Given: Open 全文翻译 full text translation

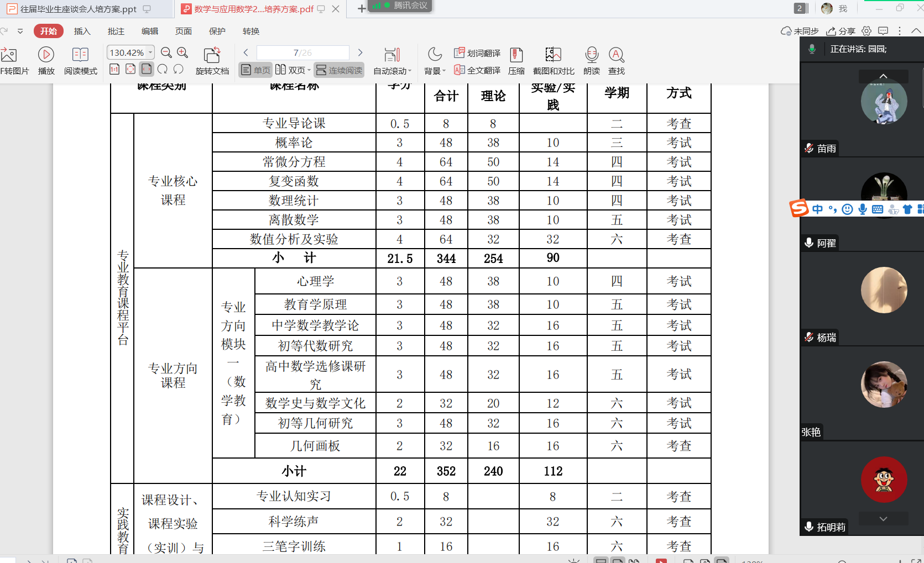Looking at the screenshot, I should coord(477,70).
